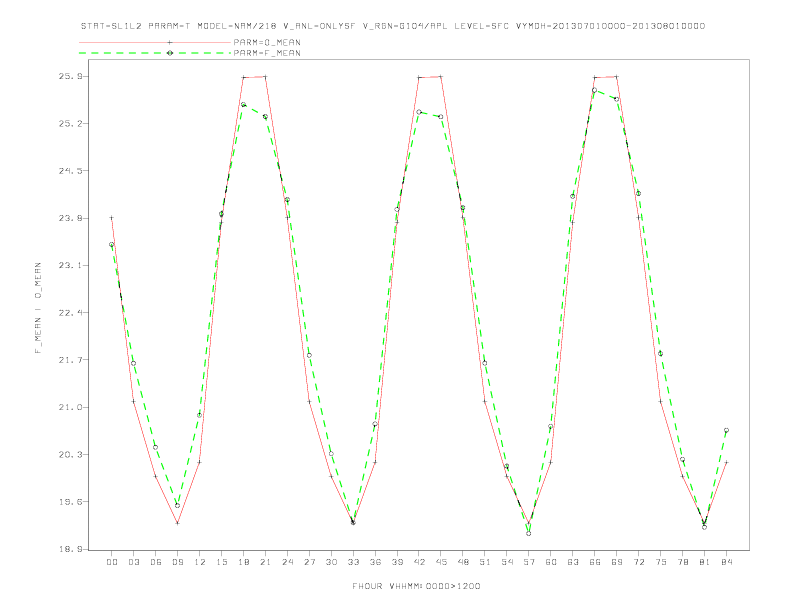Click x-axis forecast hour label 24

(x=287, y=562)
